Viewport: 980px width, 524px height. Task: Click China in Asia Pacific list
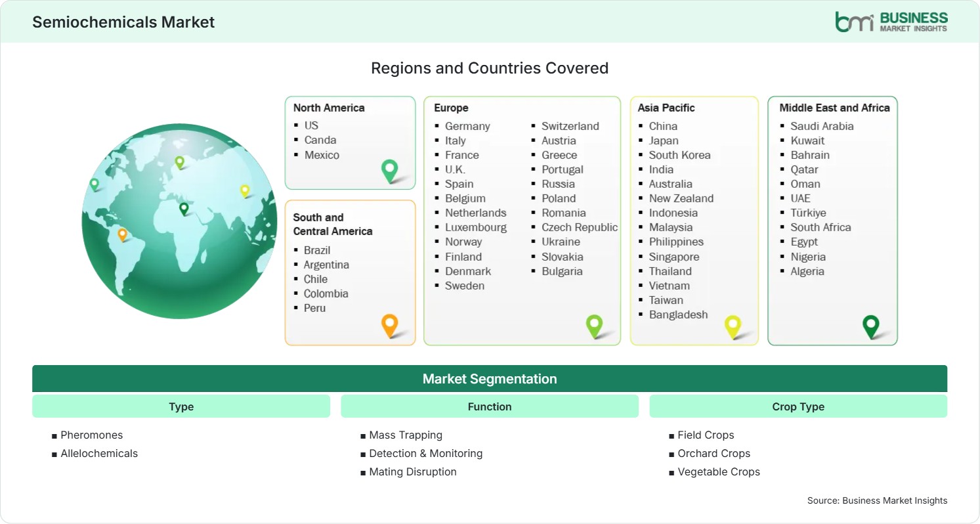[663, 126]
